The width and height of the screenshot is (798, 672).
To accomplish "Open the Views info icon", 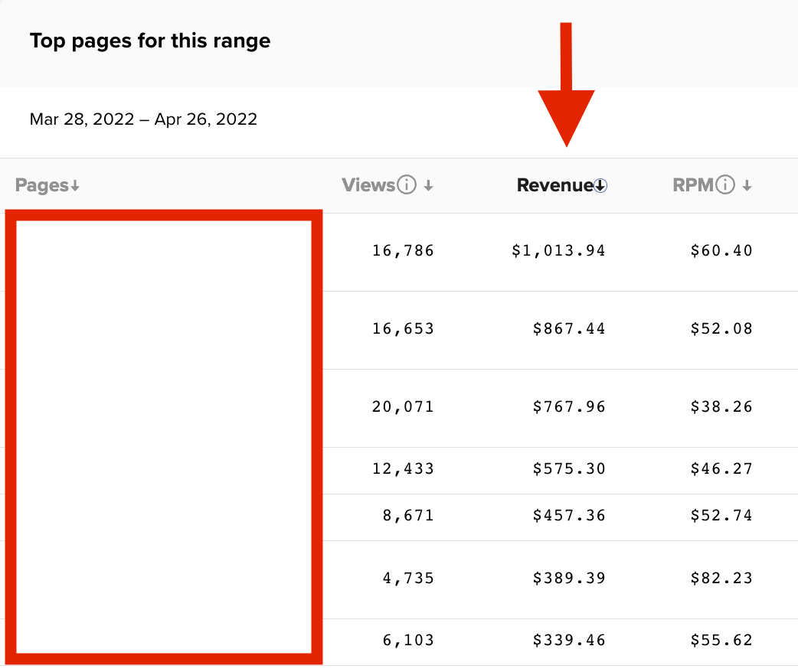I will [407, 184].
